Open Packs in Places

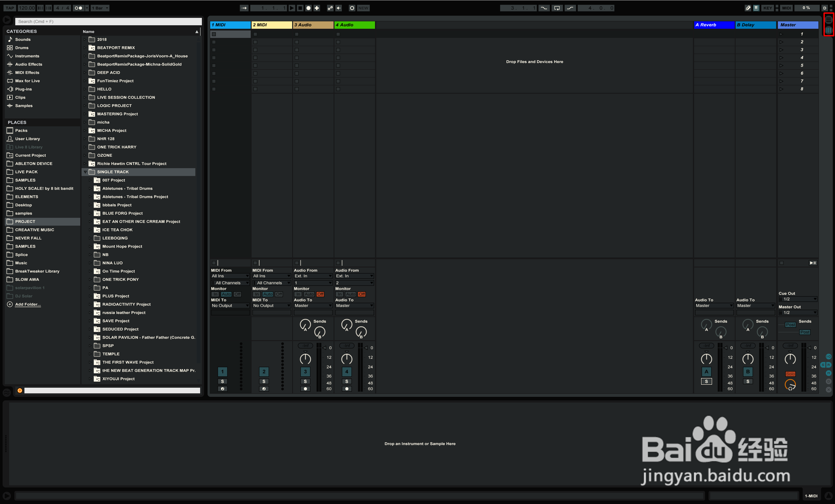pos(21,130)
